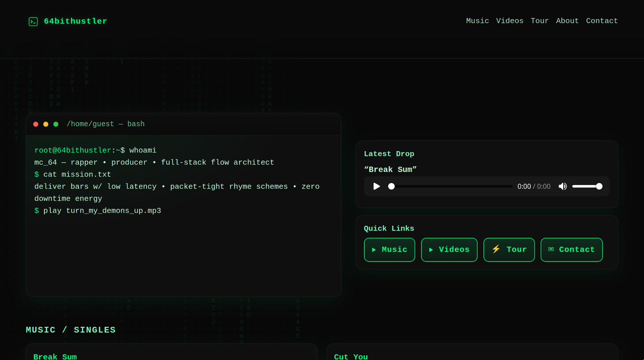The width and height of the screenshot is (644, 360).
Task: Click the 64bithustler brand name
Action: click(75, 21)
